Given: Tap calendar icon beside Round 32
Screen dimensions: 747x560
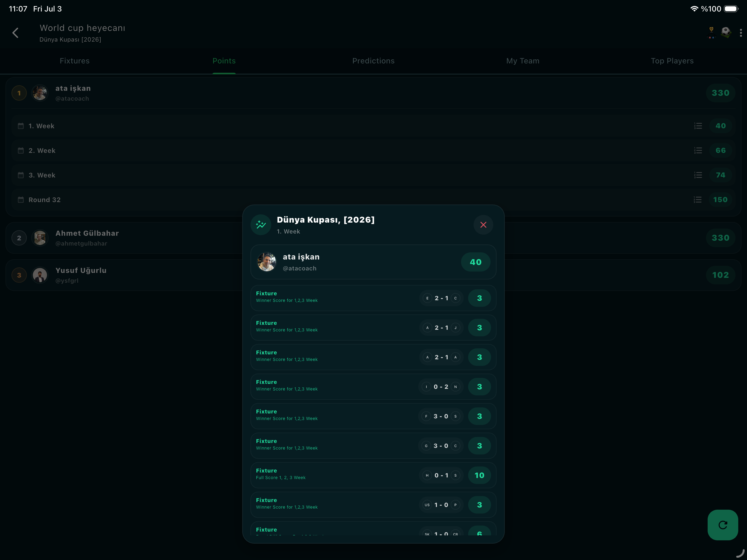Looking at the screenshot, I should pos(21,200).
